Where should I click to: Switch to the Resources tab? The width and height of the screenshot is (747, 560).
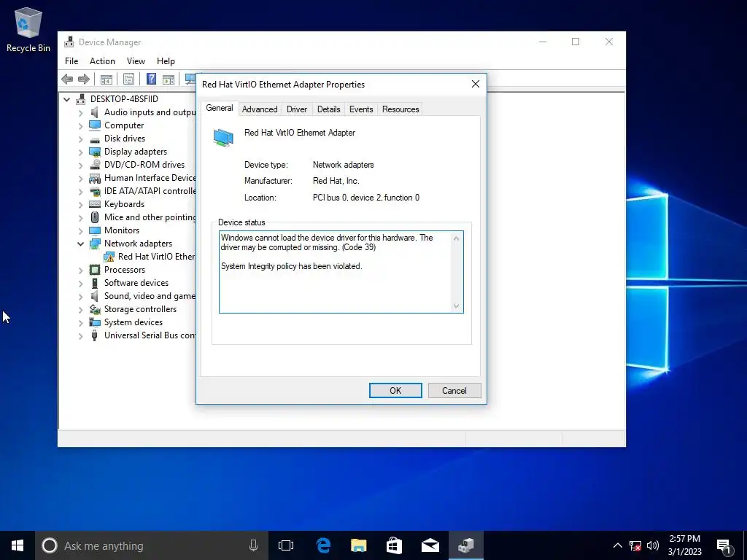click(x=400, y=109)
